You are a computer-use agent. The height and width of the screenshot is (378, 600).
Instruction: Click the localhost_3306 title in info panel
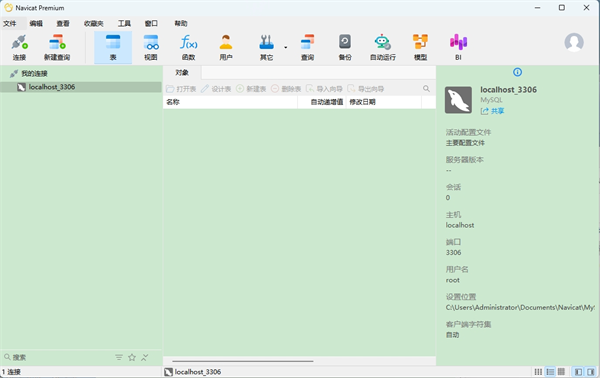509,90
